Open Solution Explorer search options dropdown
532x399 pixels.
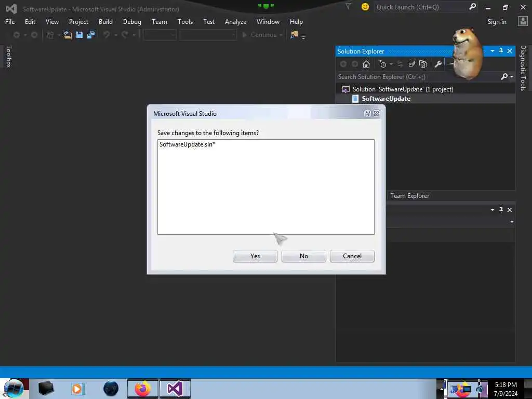tap(512, 77)
